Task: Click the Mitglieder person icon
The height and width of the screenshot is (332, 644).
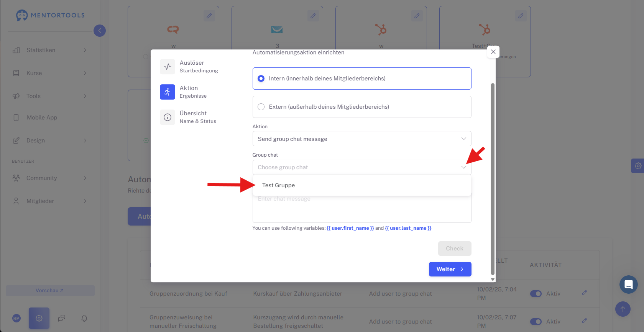Action: click(16, 201)
